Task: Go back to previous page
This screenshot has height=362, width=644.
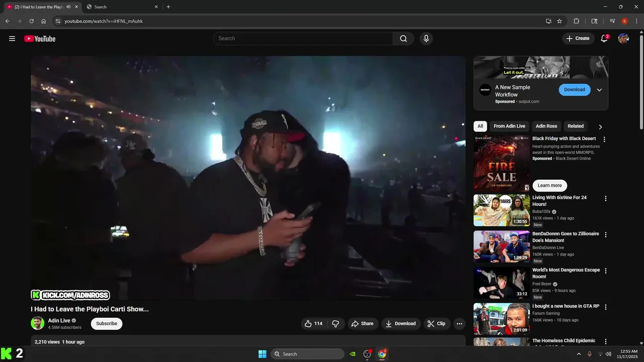Action: coord(8,21)
